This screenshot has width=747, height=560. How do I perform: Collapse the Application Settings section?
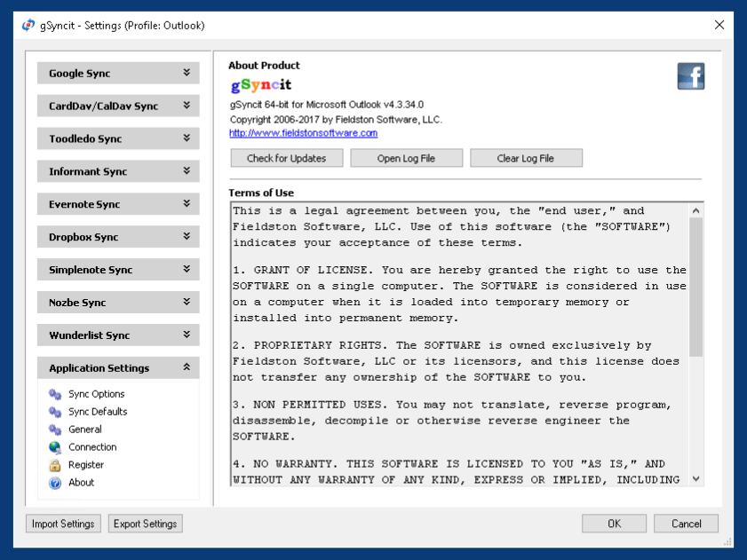tap(118, 368)
